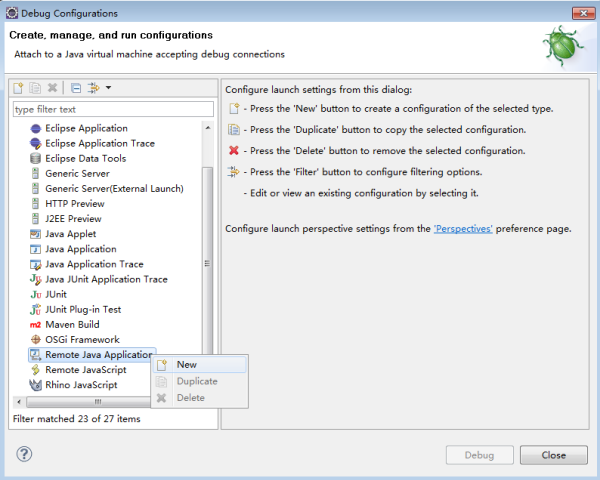600x480 pixels.
Task: Choose Duplicate from the context menu
Action: (x=199, y=381)
